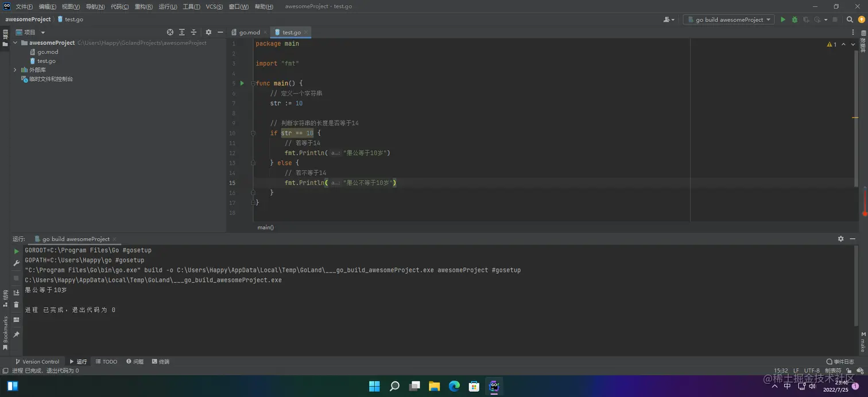Click the locate-file target icon in project panel

pos(170,32)
